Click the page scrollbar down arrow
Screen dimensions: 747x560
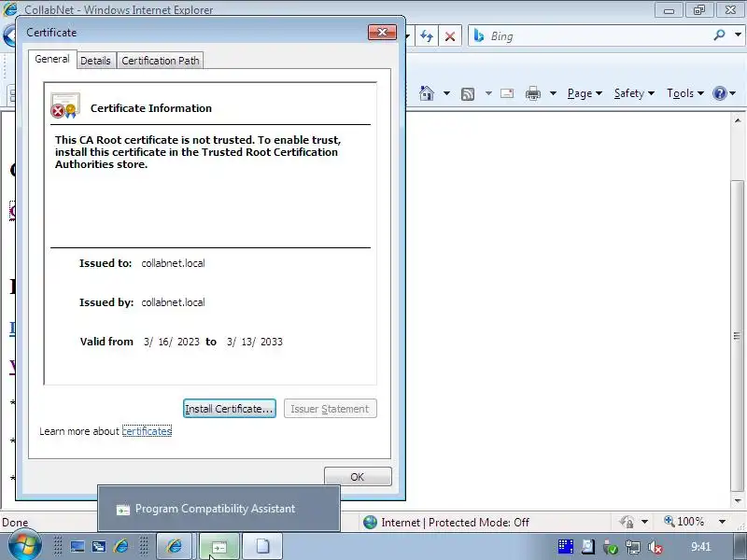point(738,501)
